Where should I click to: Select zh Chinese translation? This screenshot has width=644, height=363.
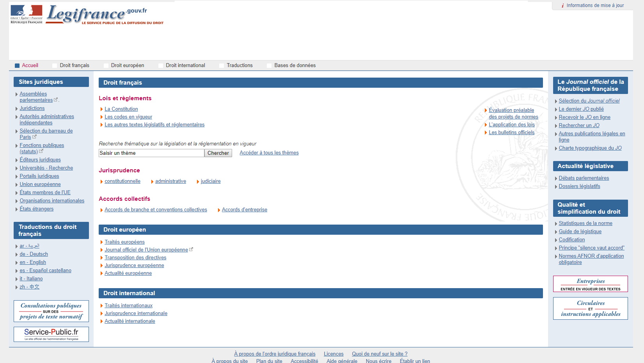(x=29, y=287)
